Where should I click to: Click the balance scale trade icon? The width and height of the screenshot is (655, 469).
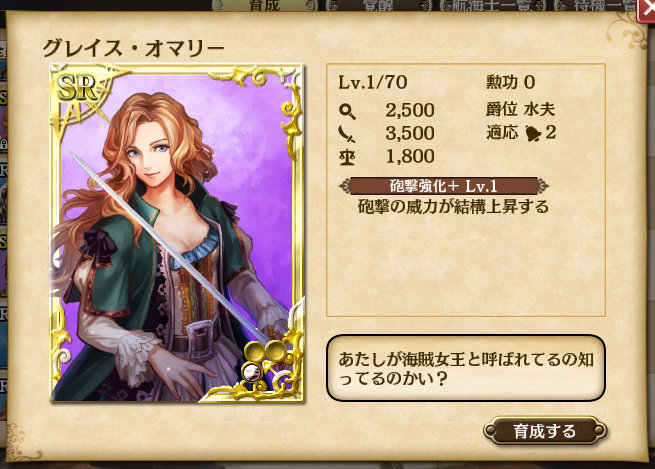pyautogui.click(x=348, y=157)
